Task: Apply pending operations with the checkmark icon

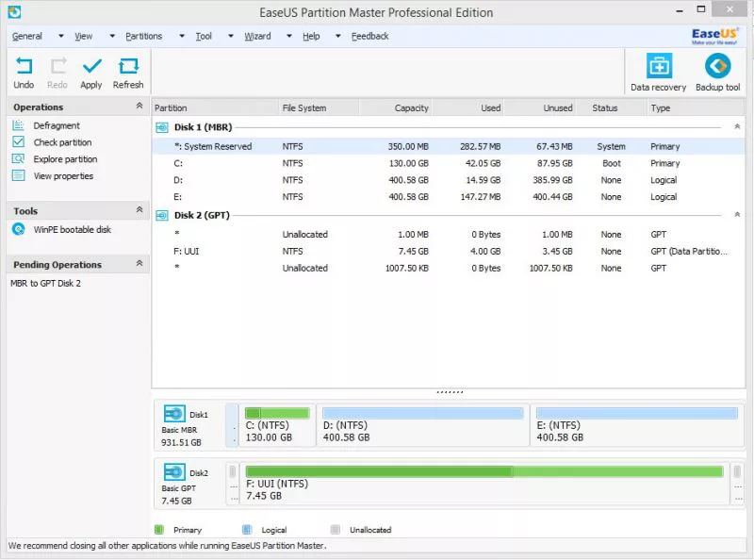Action: pos(91,66)
